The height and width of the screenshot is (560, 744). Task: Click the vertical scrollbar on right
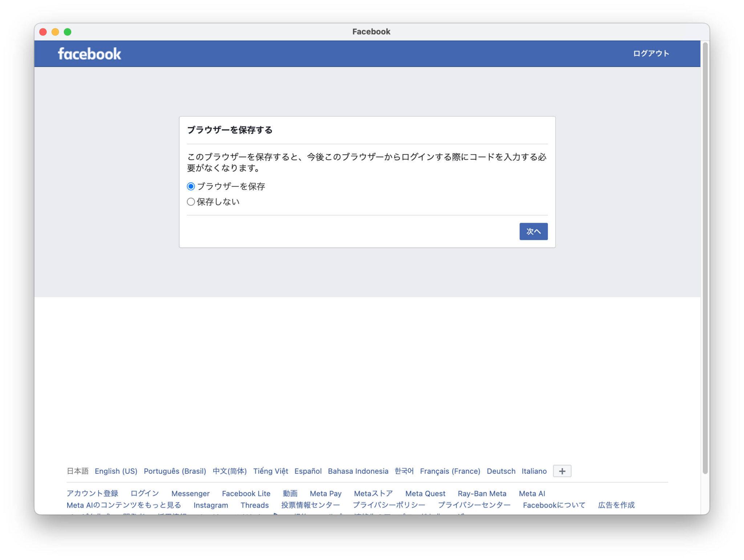click(705, 254)
